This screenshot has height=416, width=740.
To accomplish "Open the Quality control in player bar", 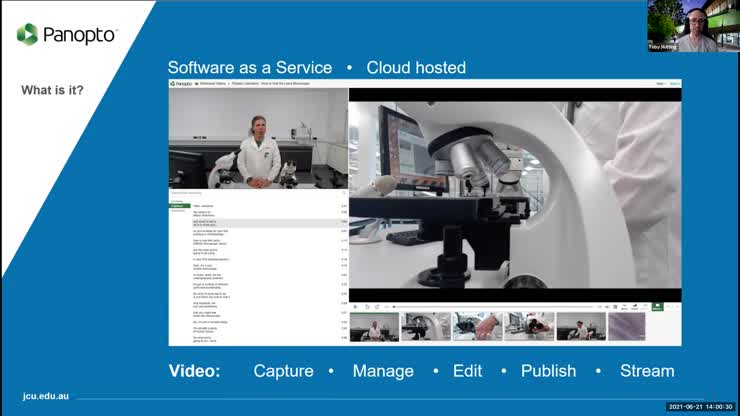I will pyautogui.click(x=635, y=307).
